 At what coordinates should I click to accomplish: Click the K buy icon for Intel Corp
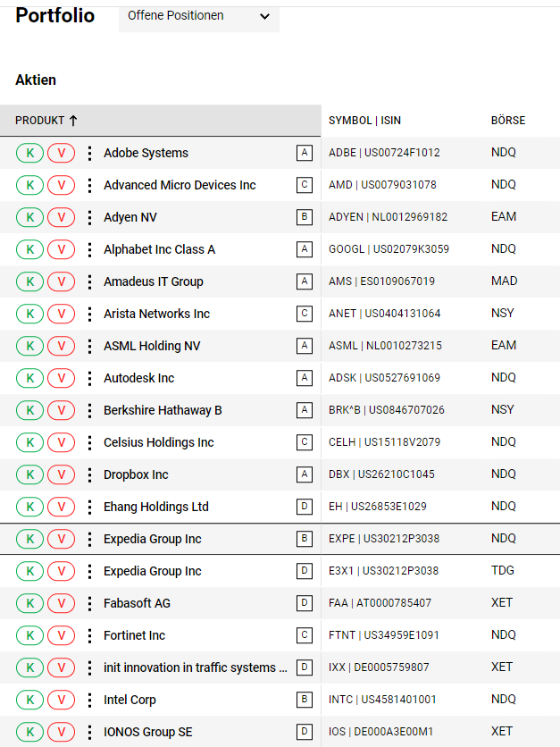(29, 700)
